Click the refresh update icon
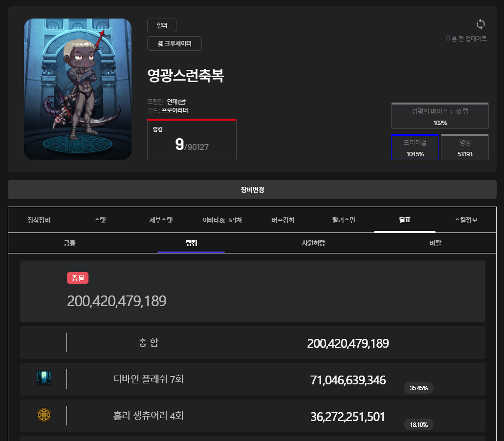The height and width of the screenshot is (441, 504). (481, 24)
